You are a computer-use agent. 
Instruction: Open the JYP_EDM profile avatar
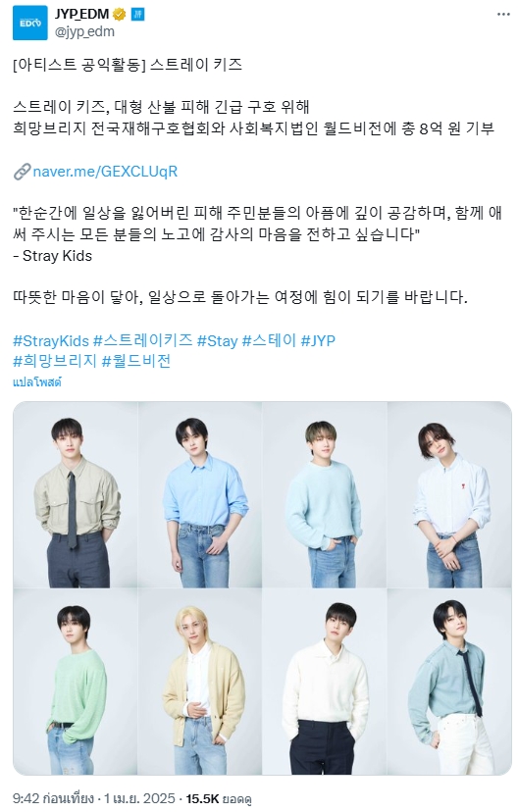pyautogui.click(x=30, y=23)
